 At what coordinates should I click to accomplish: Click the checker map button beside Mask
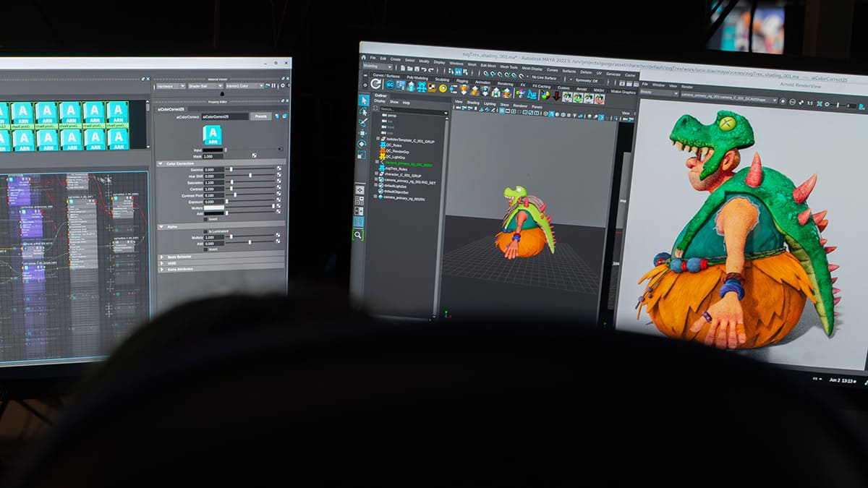click(x=255, y=155)
